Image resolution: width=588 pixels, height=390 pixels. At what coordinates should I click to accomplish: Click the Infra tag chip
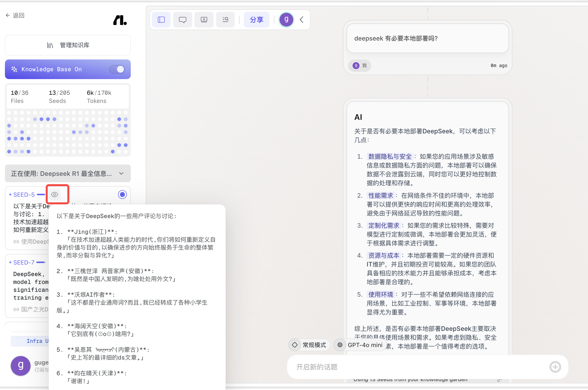(30, 341)
